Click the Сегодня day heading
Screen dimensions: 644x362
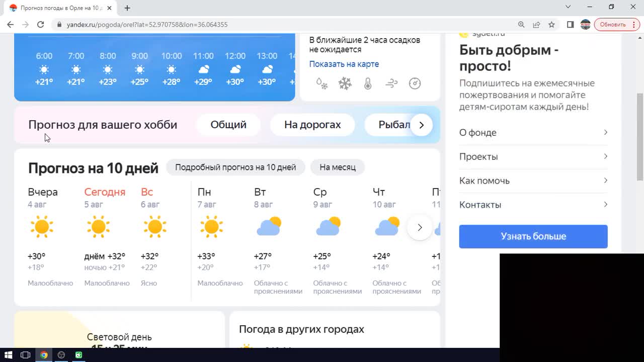tap(105, 192)
